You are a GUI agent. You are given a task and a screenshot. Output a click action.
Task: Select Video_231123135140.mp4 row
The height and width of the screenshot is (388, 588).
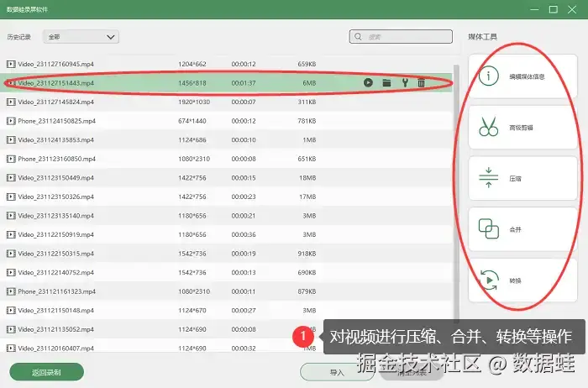(x=227, y=216)
